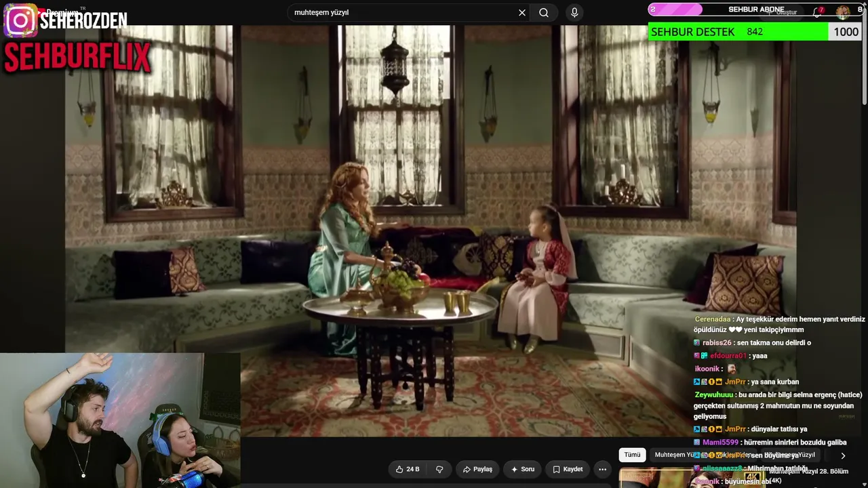Screen dimensions: 868x488
Task: Open the three-dot more actions menu
Action: point(602,469)
